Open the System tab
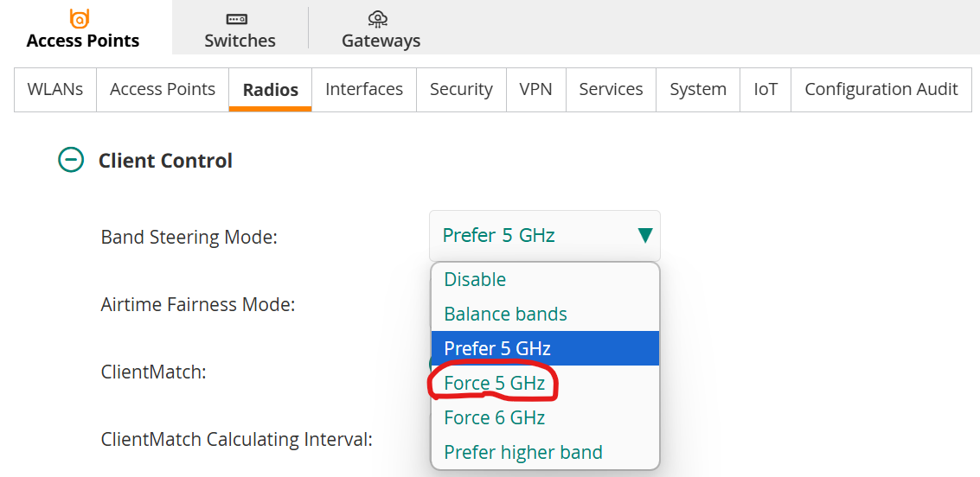The width and height of the screenshot is (980, 477). pyautogui.click(x=698, y=89)
